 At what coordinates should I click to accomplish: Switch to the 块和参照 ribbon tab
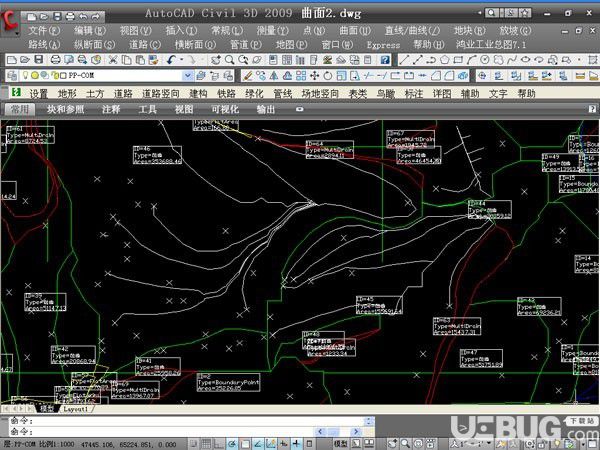click(x=65, y=109)
